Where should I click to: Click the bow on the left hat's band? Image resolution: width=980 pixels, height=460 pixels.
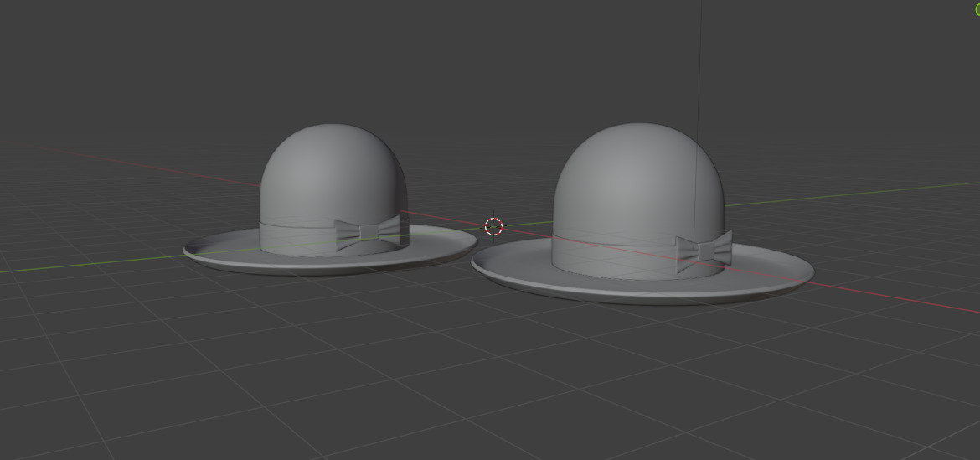point(368,232)
